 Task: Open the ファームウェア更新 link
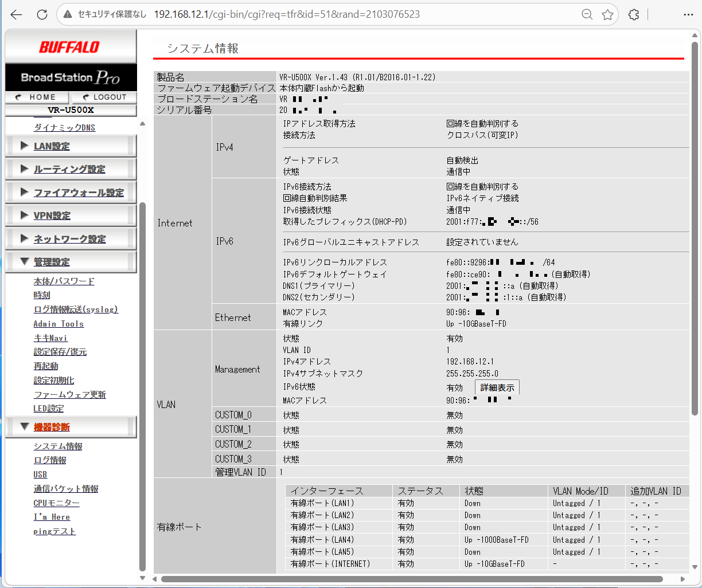click(x=69, y=394)
